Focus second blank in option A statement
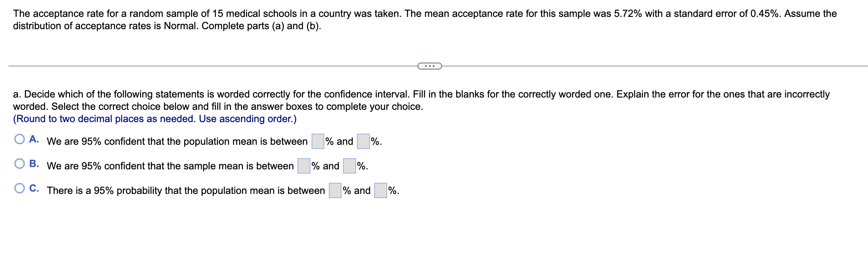The image size is (868, 278). coord(363,141)
